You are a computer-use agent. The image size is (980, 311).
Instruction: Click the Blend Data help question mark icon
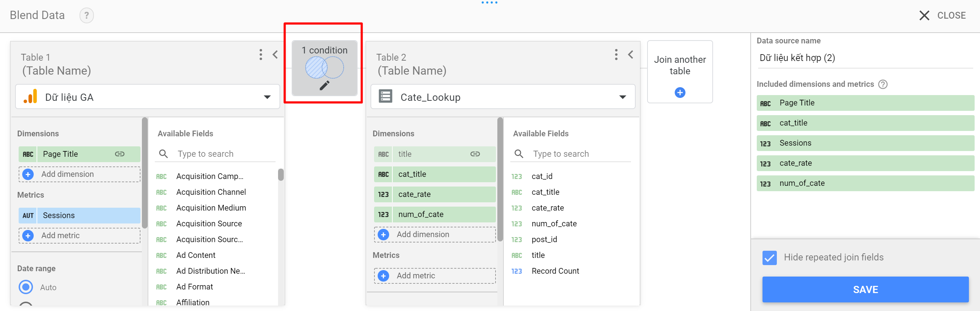(86, 15)
